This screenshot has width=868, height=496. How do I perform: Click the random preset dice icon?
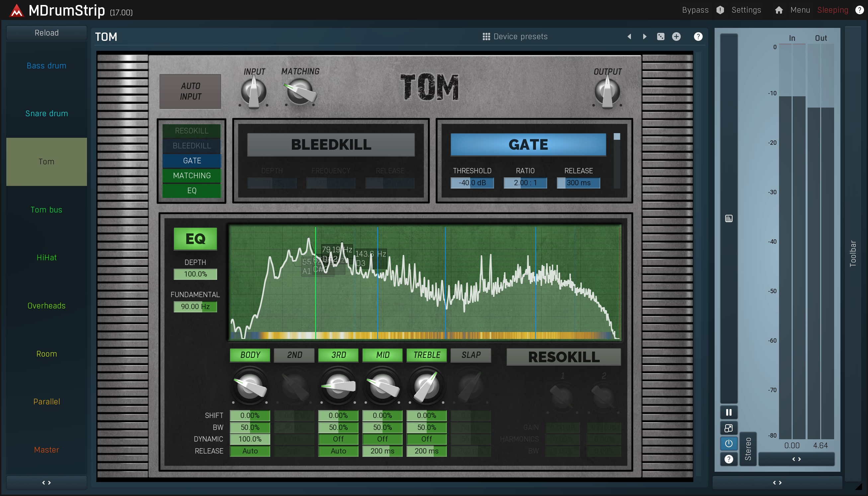(x=660, y=37)
